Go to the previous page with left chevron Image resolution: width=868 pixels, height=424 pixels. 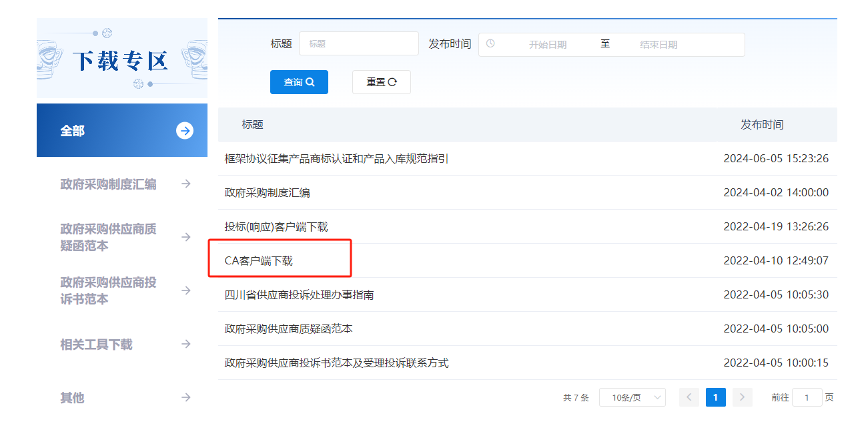tap(689, 397)
